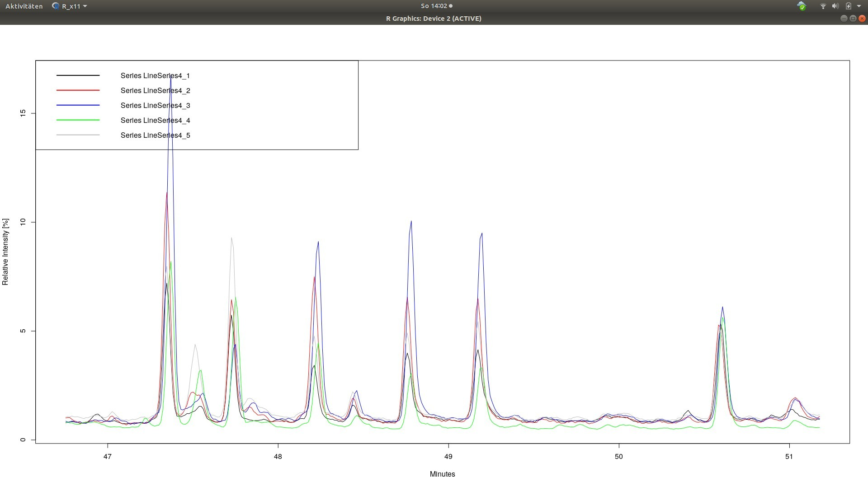Click the R Graphics: Device 2 title bar

(x=433, y=19)
